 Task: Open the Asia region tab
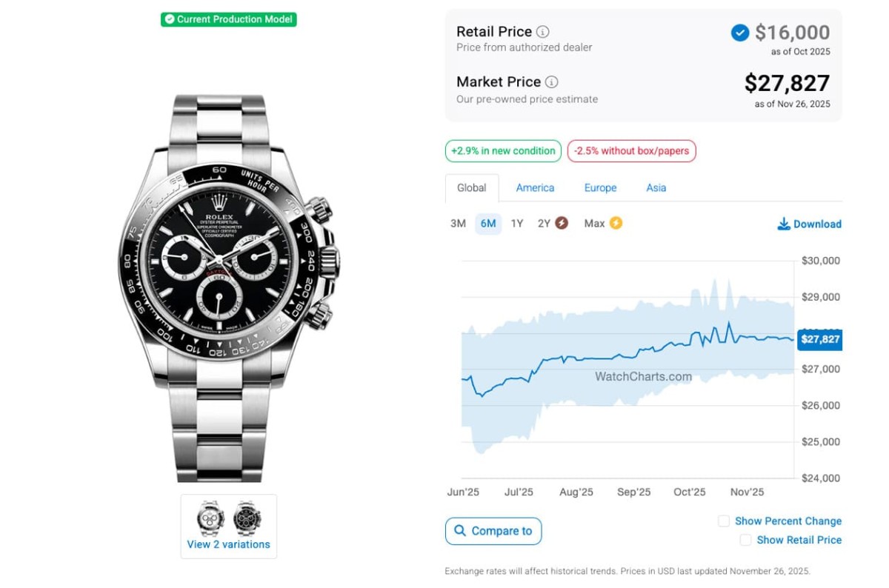[656, 188]
